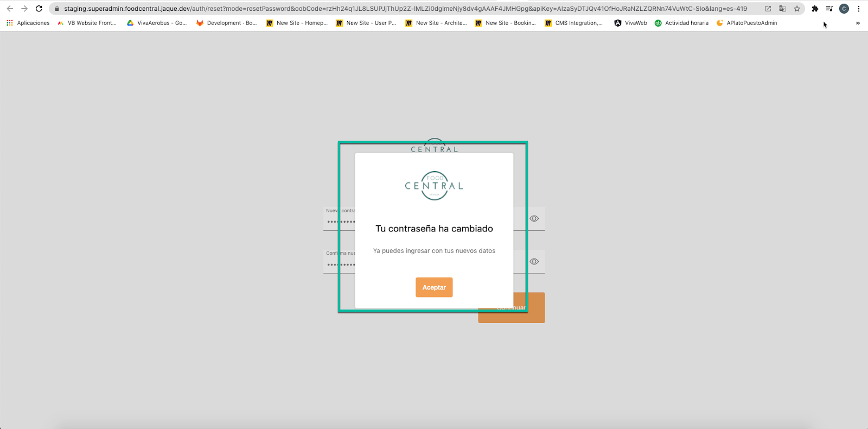Open New Site - Homep... Miro bookmark
868x429 pixels.
pyautogui.click(x=297, y=23)
